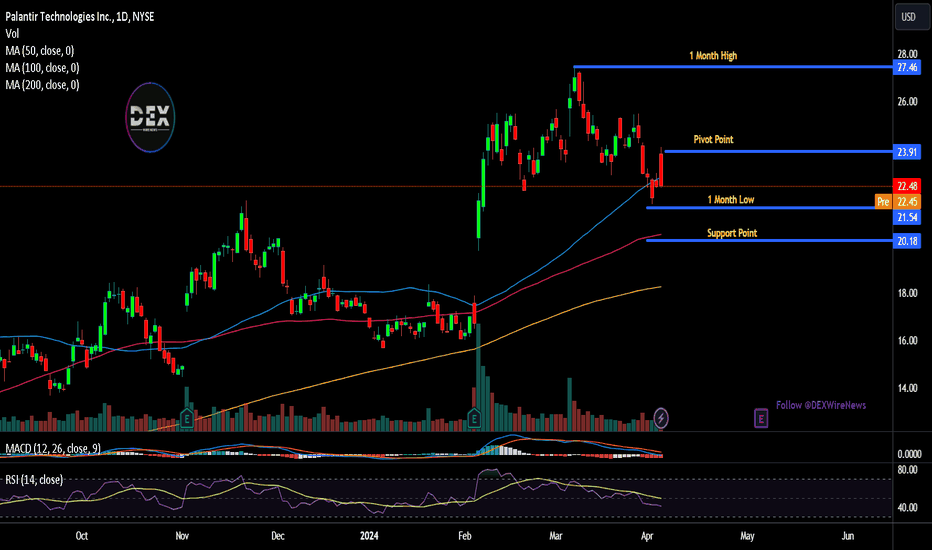Screen dimensions: 932x550
Task: Click the Nov label on time axis
Action: 182,536
